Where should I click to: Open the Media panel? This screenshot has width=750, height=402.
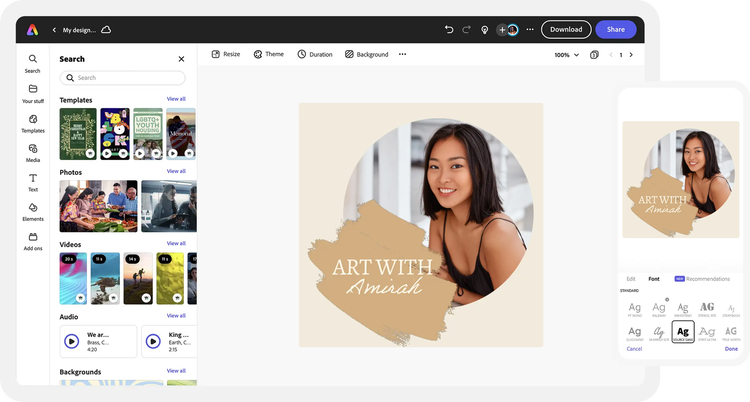coord(33,153)
